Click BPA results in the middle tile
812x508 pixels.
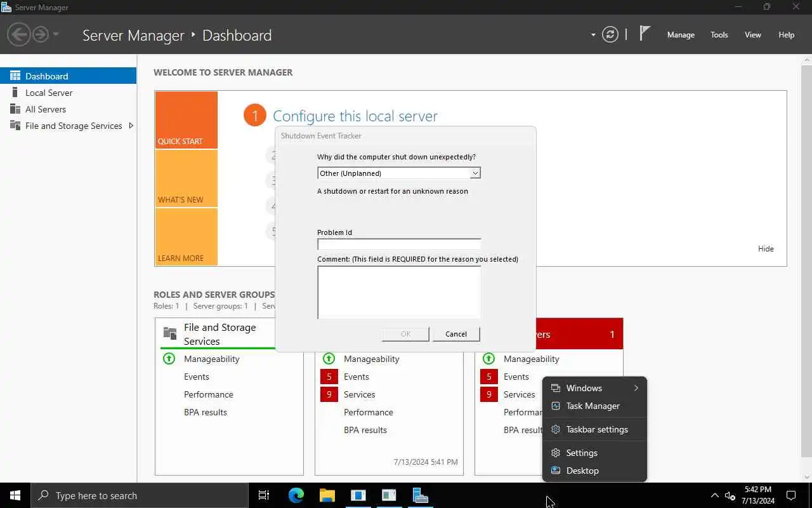(365, 430)
